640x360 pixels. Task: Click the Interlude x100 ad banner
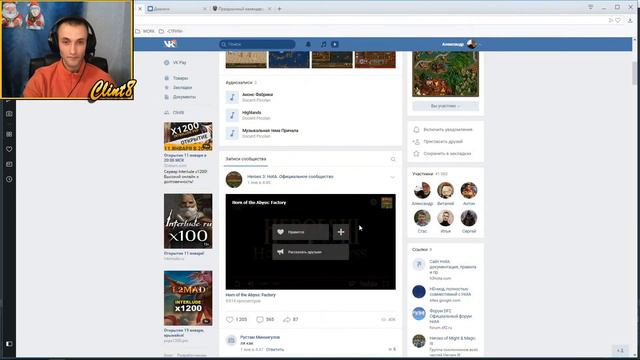click(188, 221)
